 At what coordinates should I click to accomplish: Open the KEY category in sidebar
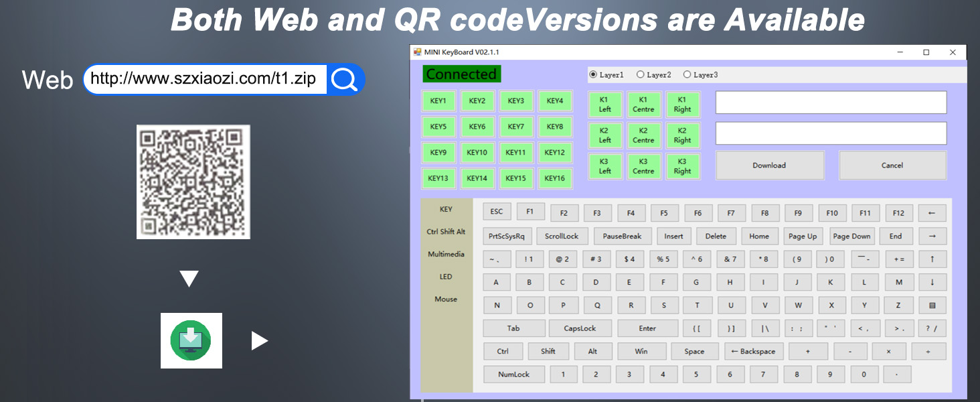click(446, 209)
